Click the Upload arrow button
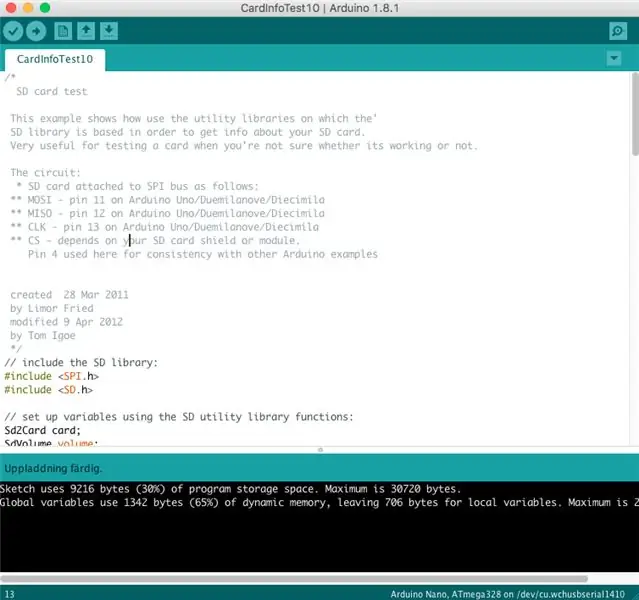This screenshot has height=600, width=639. click(36, 31)
